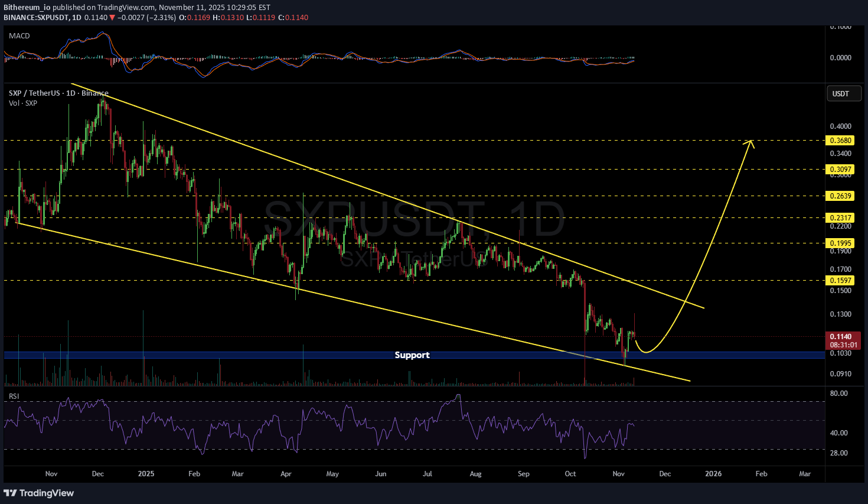Select the MACD indicator label
This screenshot has width=868, height=504.
point(19,36)
